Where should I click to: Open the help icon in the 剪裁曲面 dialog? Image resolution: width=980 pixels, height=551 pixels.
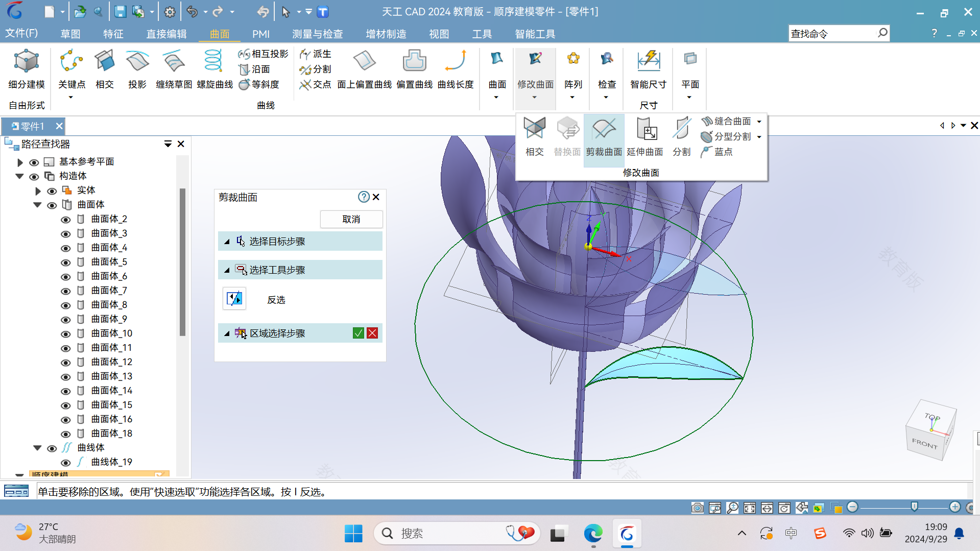(x=364, y=197)
